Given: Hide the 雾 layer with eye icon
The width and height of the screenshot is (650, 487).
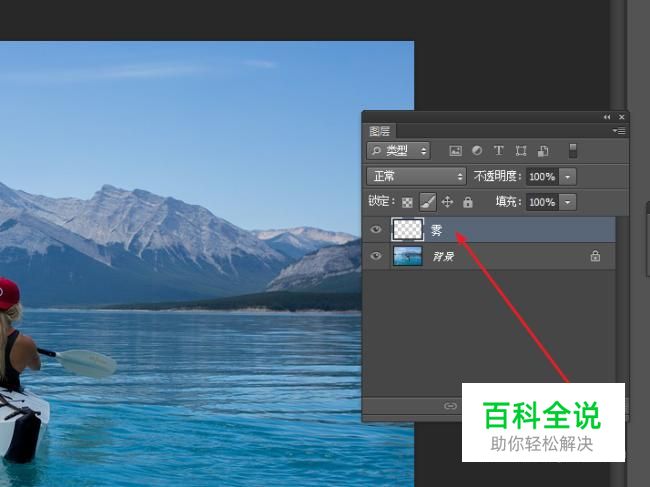Looking at the screenshot, I should pyautogui.click(x=376, y=229).
